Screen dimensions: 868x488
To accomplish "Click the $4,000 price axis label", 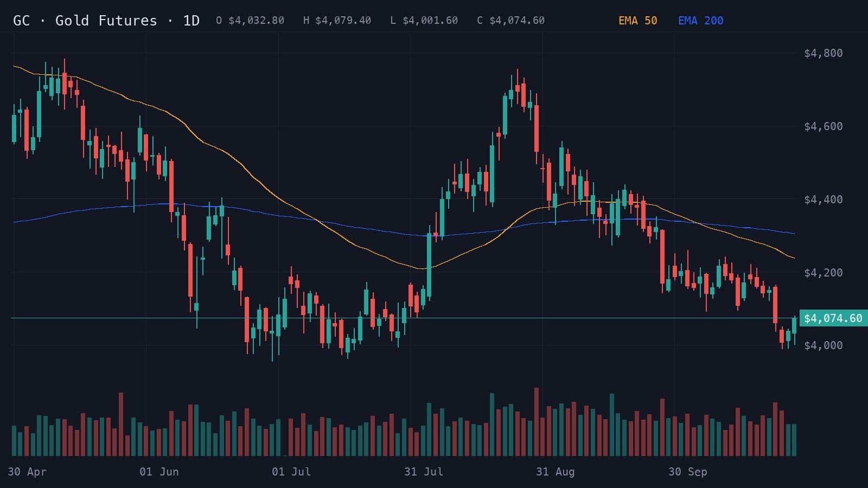I will [823, 345].
